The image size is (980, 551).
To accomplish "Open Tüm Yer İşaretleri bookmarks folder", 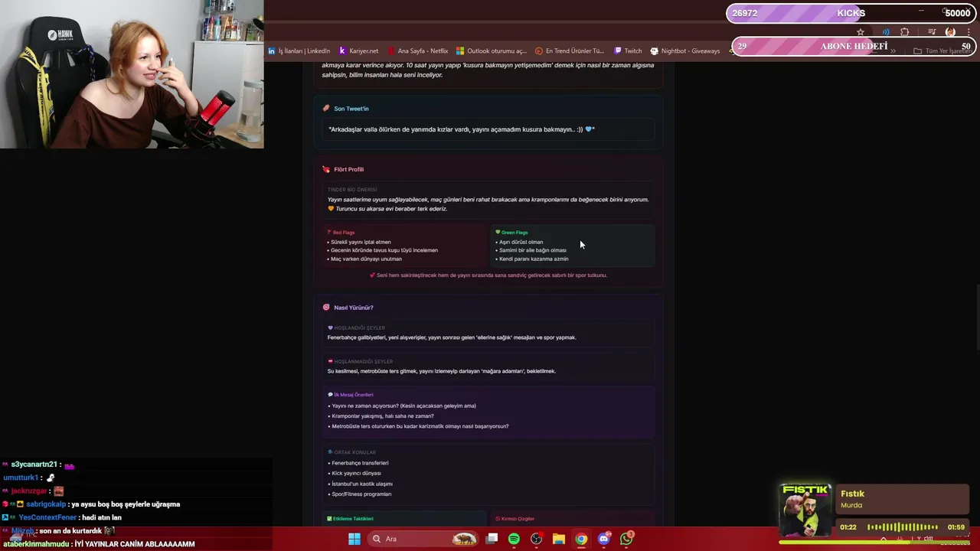I will click(x=942, y=51).
